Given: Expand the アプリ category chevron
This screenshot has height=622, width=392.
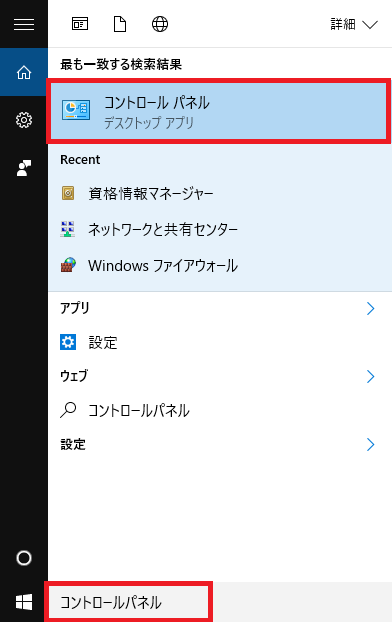Looking at the screenshot, I should coord(371,308).
